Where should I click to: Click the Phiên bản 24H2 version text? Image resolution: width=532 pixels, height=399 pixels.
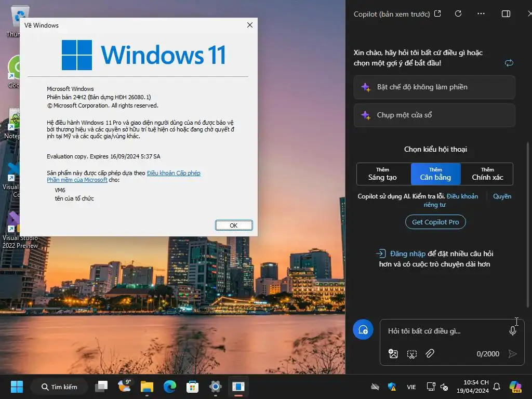click(x=99, y=97)
